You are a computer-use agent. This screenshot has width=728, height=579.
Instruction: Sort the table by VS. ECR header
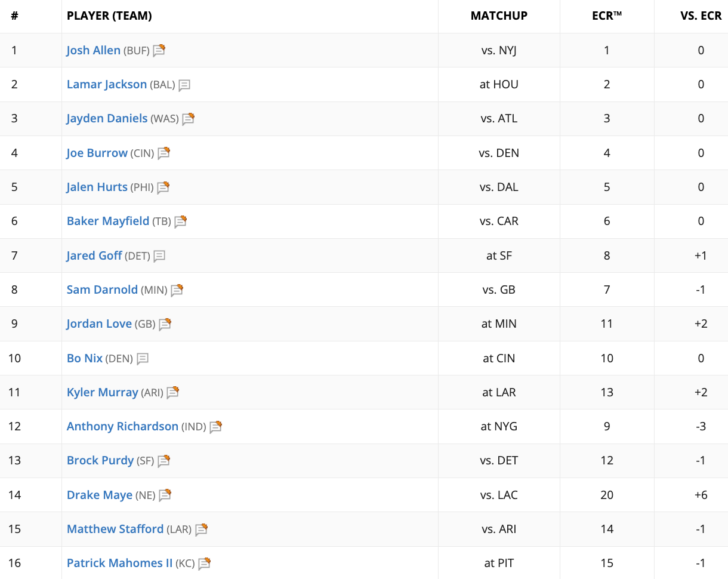pos(701,16)
